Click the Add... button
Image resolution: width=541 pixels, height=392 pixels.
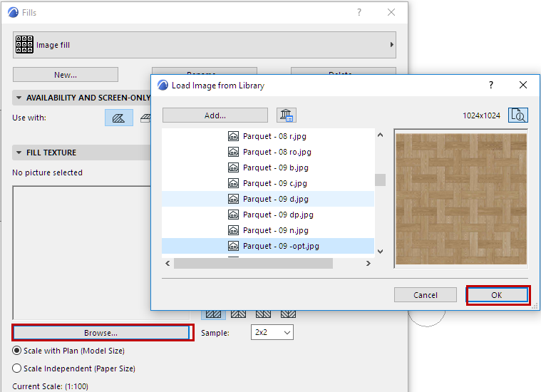pyautogui.click(x=215, y=115)
